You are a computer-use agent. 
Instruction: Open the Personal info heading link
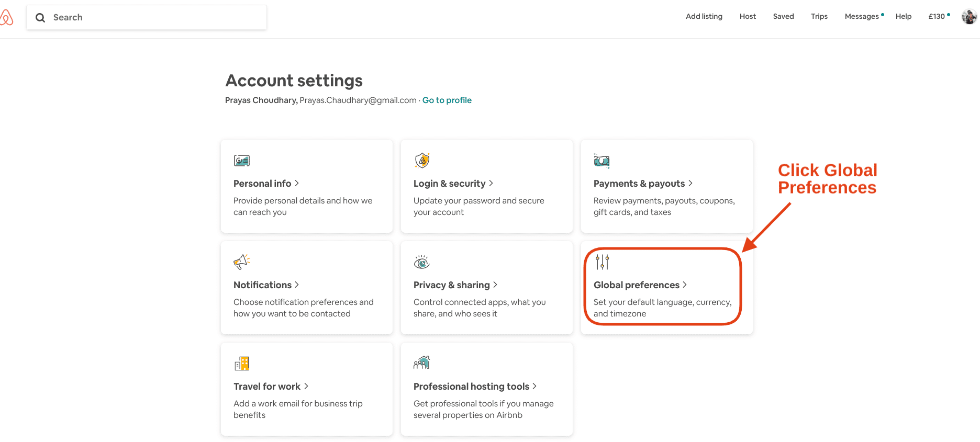(262, 184)
